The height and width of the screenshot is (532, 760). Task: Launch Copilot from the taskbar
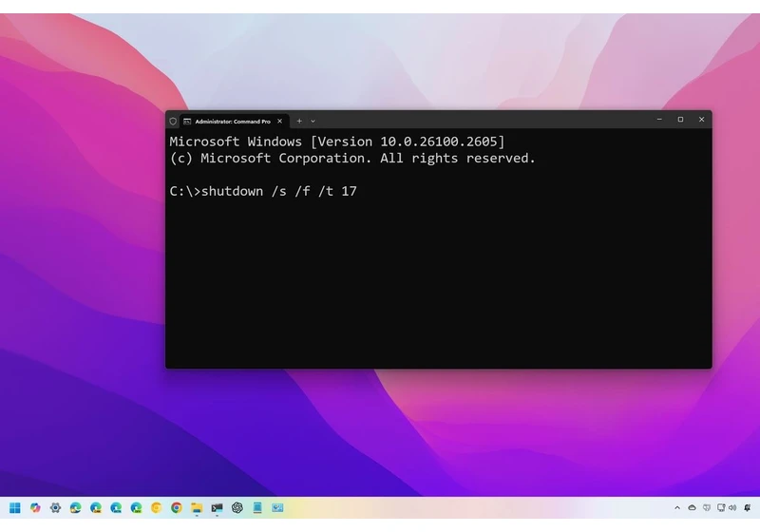click(x=35, y=507)
